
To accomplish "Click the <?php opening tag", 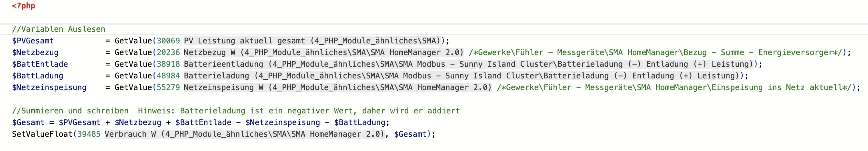I will [24, 6].
